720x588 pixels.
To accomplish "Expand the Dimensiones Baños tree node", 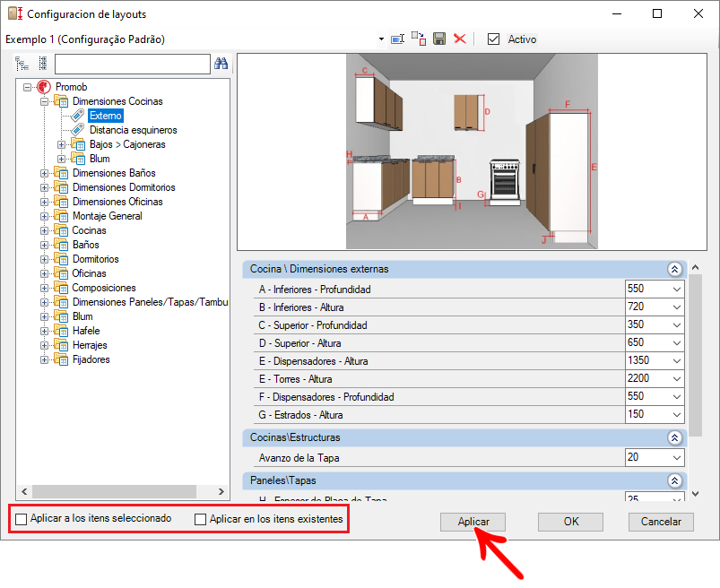I will coord(45,173).
